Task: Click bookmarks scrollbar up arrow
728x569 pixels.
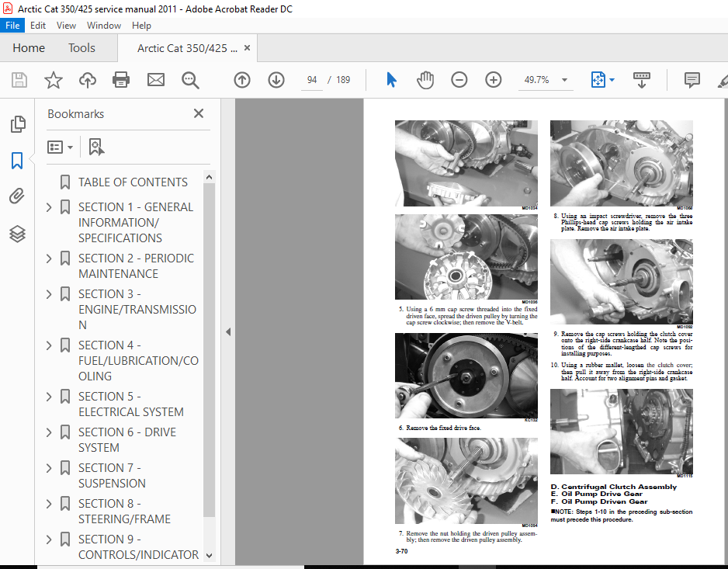Action: (209, 178)
